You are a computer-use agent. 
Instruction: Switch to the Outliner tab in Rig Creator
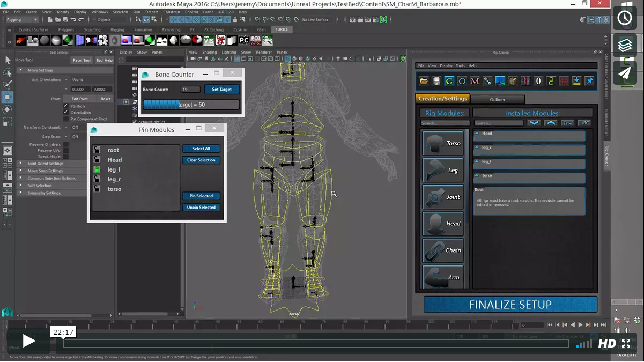497,99
